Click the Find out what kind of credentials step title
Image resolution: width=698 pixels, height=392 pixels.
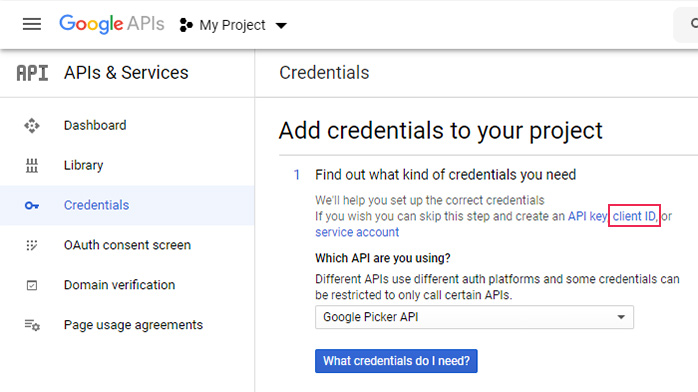pyautogui.click(x=445, y=175)
